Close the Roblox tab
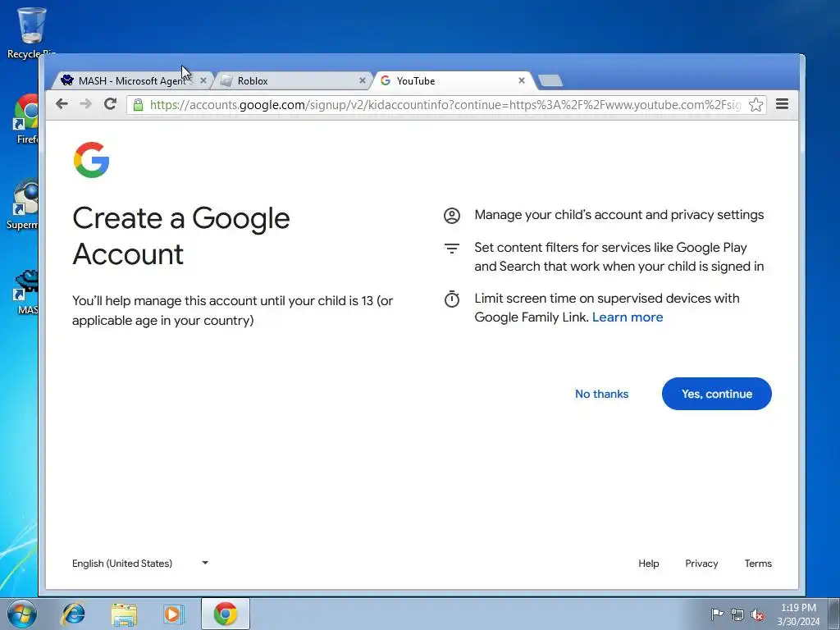The height and width of the screenshot is (630, 840). click(362, 80)
